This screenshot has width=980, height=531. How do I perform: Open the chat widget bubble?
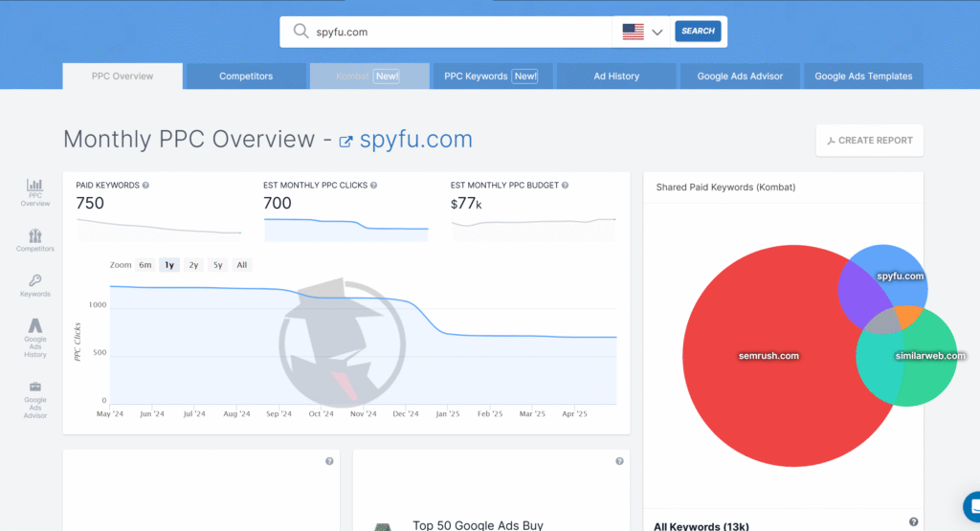pyautogui.click(x=972, y=506)
